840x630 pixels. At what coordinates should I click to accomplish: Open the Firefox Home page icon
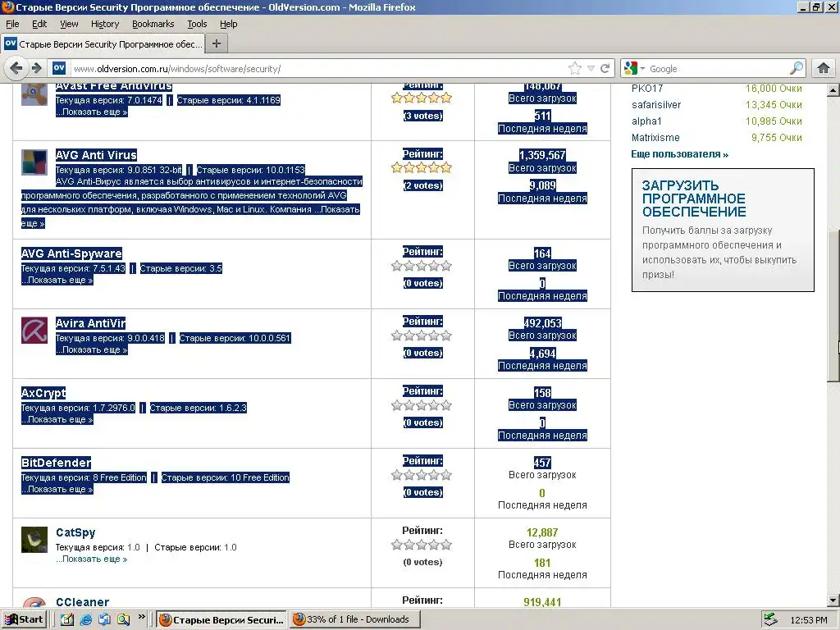point(824,68)
